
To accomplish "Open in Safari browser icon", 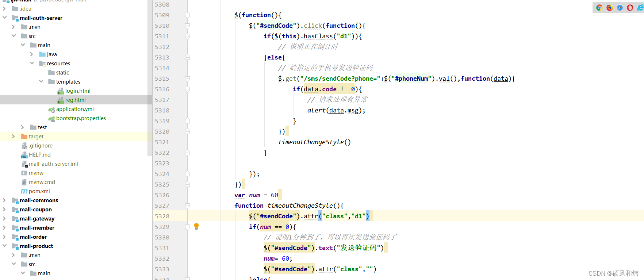I will pyautogui.click(x=620, y=8).
